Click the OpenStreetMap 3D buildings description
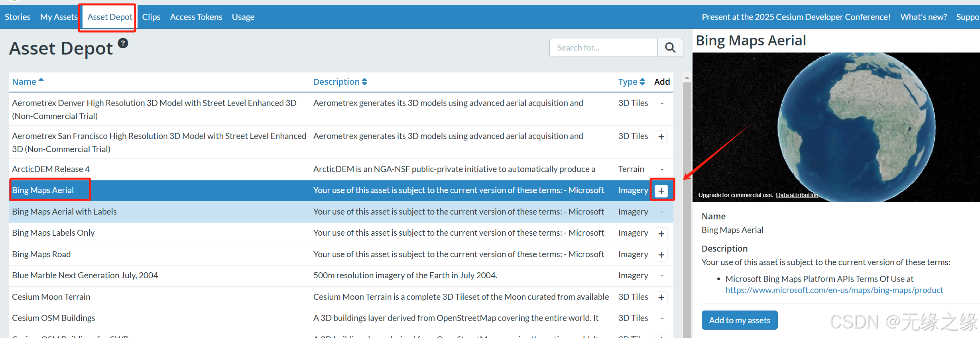This screenshot has height=338, width=980. pyautogui.click(x=456, y=318)
